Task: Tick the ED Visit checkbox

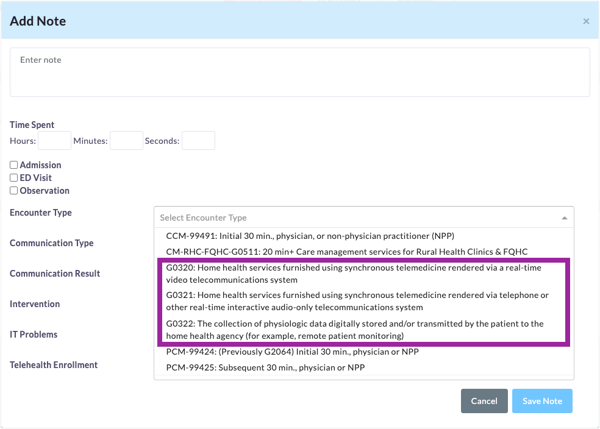Action: pyautogui.click(x=14, y=178)
